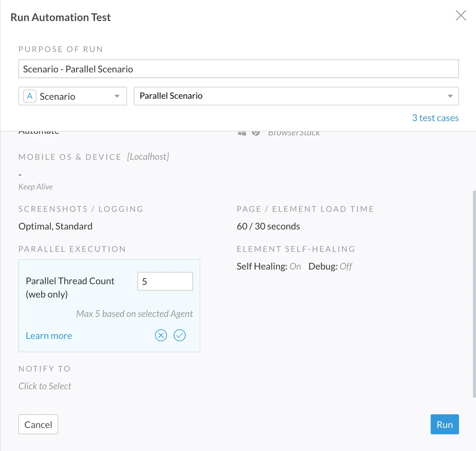Toggle the Debug Off setting
Screen dimensions: 476x451
(346, 267)
